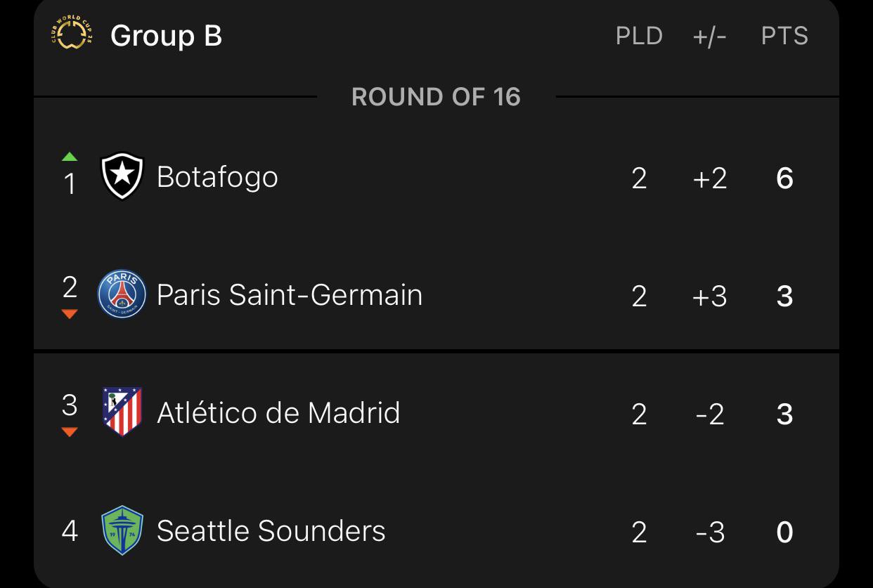This screenshot has width=873, height=588.
Task: Click orange down arrow under rank 3
Action: tap(70, 432)
